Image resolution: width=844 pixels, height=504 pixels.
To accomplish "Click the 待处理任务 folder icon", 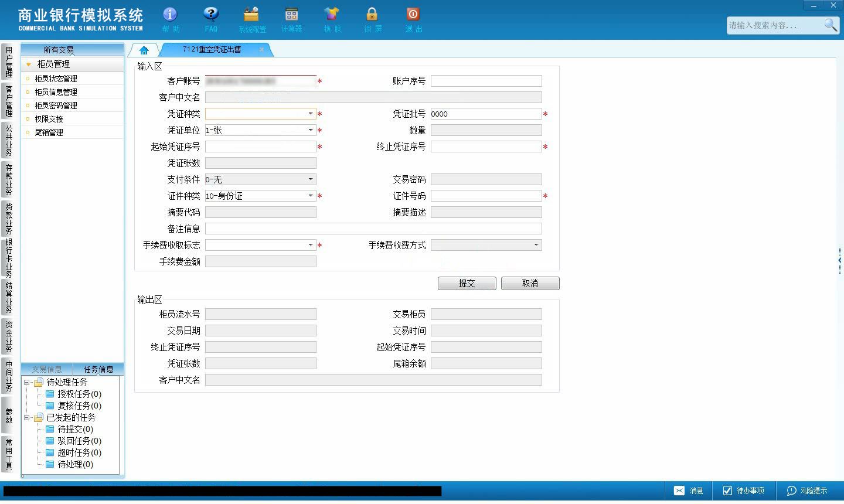I will (39, 382).
